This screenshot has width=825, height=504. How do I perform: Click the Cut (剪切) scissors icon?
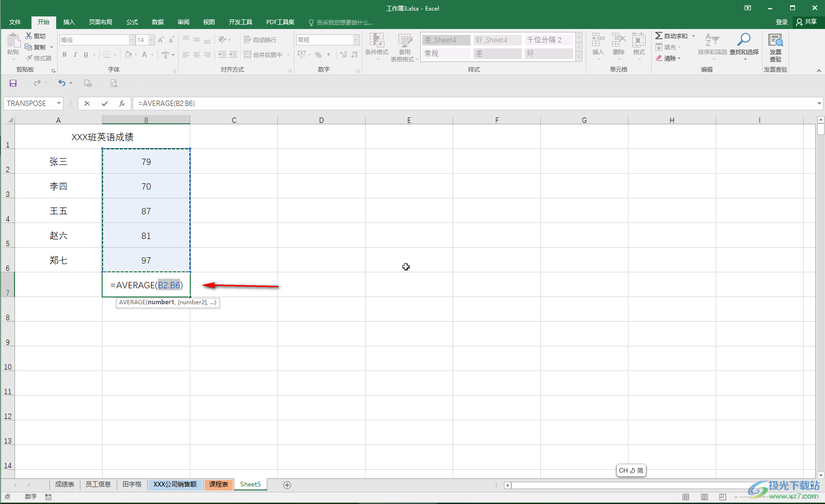[29, 36]
